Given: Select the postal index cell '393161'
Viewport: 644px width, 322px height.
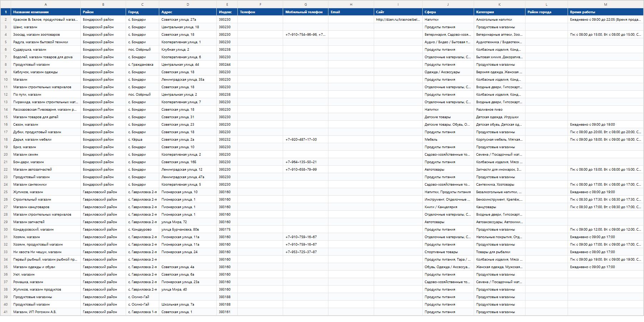Looking at the screenshot, I should [x=227, y=312].
